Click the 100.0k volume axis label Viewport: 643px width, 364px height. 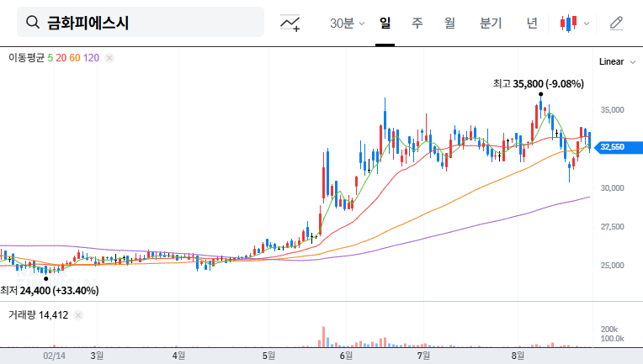pyautogui.click(x=612, y=339)
